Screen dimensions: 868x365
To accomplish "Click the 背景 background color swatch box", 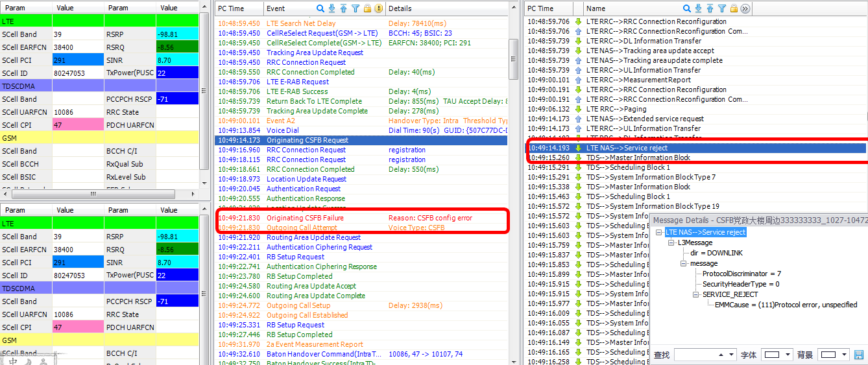I will pyautogui.click(x=828, y=355).
